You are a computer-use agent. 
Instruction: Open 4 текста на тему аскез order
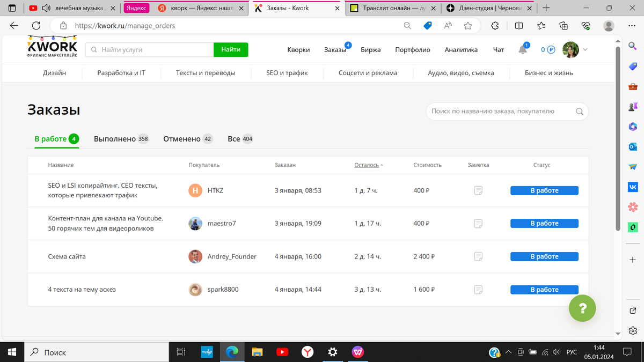[82, 290]
